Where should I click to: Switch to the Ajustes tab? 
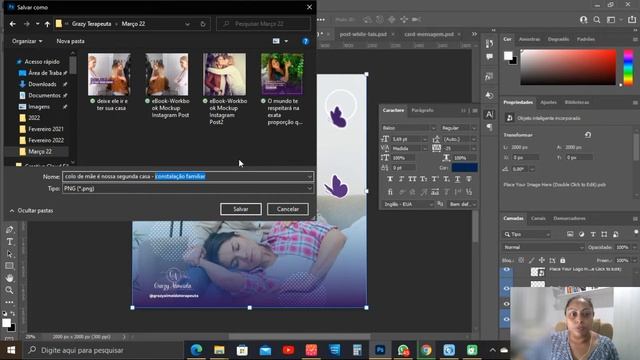coord(548,102)
